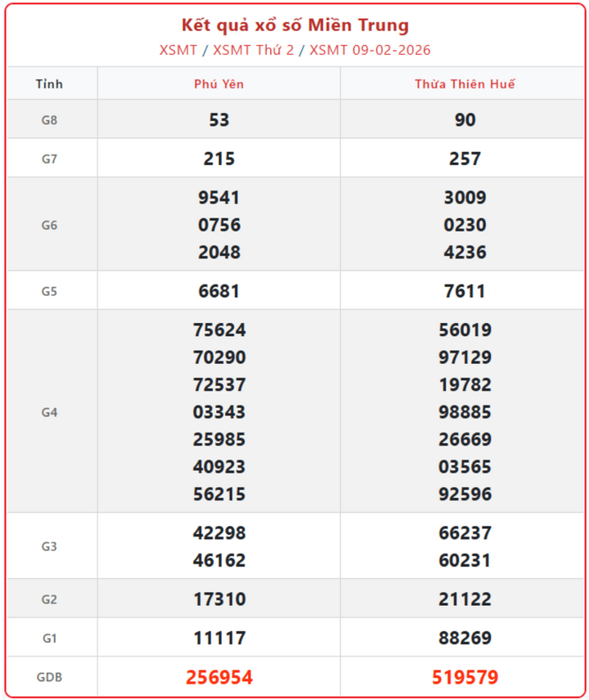Click Thừa Thiên Huế G8 result 90
The height and width of the screenshot is (700, 589).
pos(465,120)
